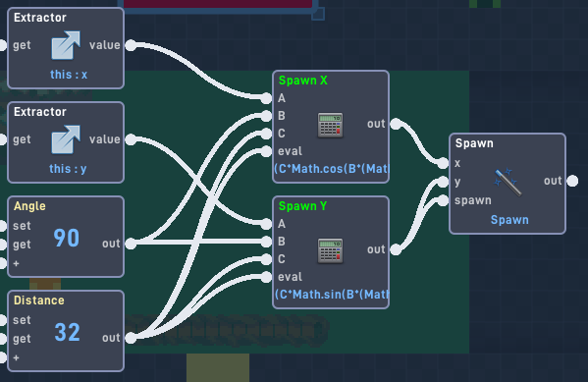Click the blue Spawn label link

pyautogui.click(x=509, y=220)
